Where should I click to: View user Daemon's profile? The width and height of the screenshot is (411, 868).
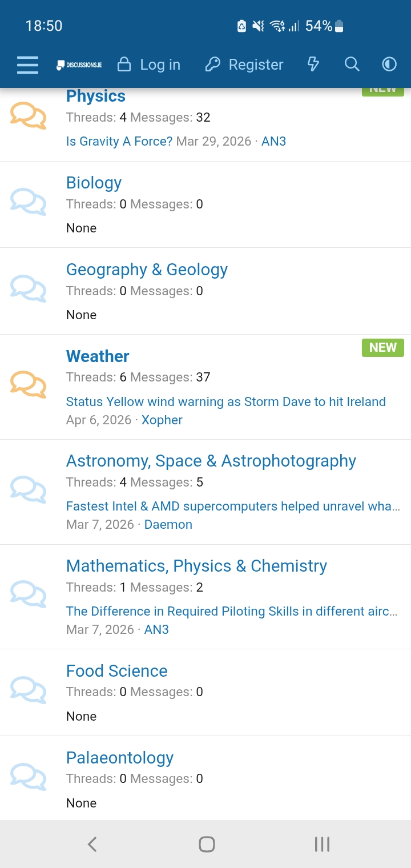click(168, 525)
